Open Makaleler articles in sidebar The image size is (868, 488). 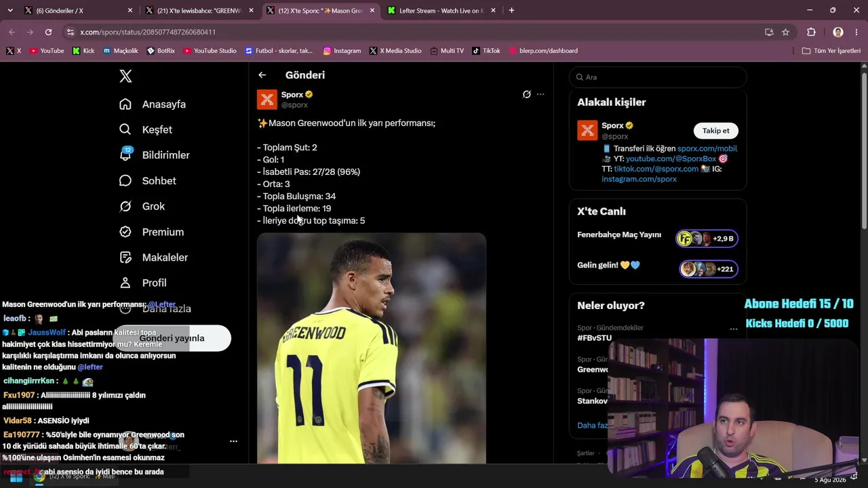pyautogui.click(x=153, y=258)
